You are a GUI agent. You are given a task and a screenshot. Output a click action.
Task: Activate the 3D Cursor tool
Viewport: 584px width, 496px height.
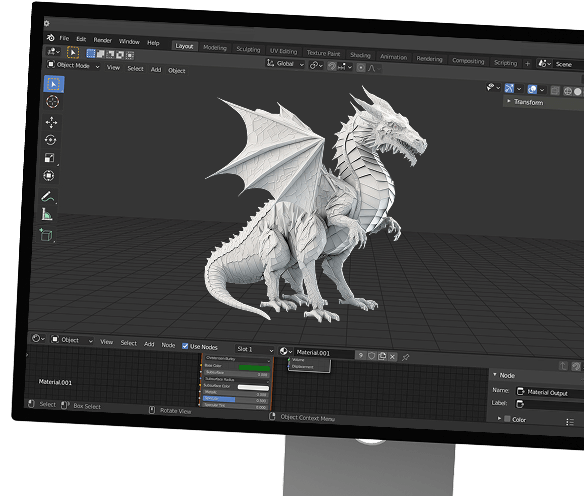pyautogui.click(x=53, y=102)
